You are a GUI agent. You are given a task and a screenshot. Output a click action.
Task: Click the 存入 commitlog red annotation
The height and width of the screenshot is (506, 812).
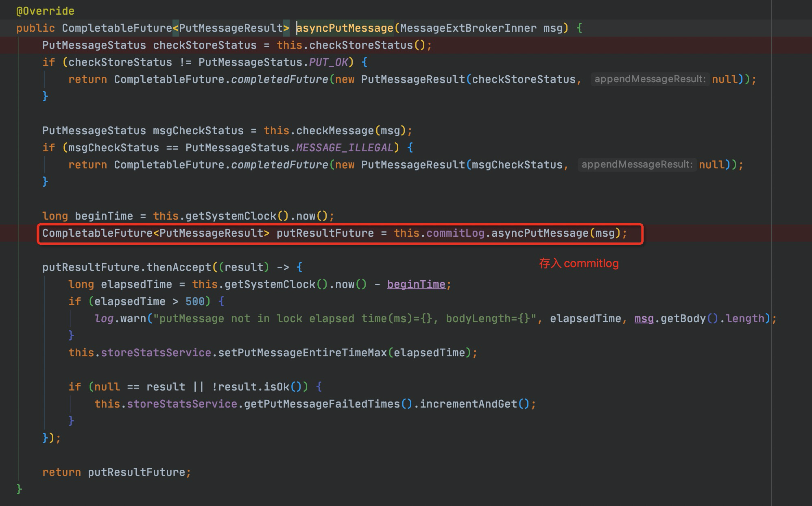pyautogui.click(x=578, y=264)
